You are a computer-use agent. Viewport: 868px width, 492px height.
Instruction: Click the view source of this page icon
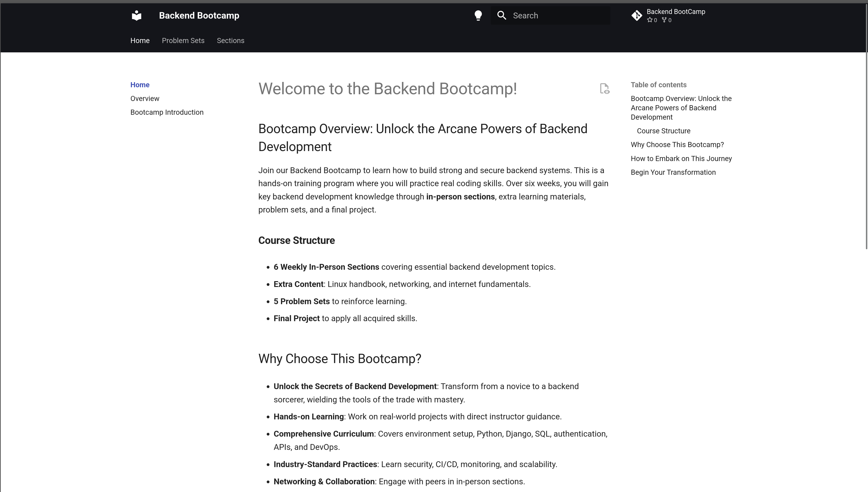pos(604,88)
